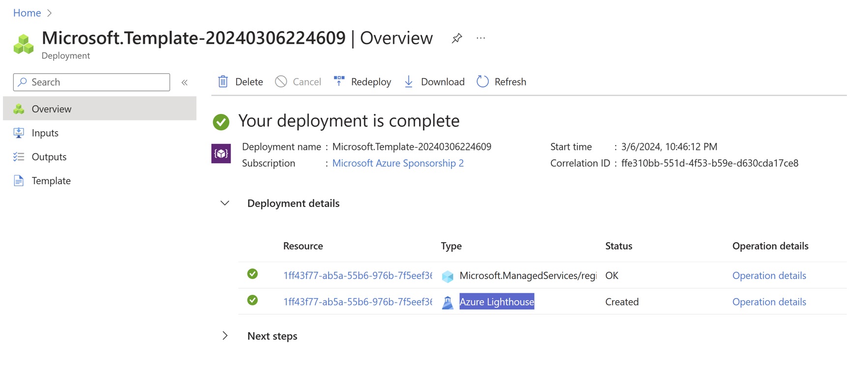Click the Deployment details heading

coord(293,203)
